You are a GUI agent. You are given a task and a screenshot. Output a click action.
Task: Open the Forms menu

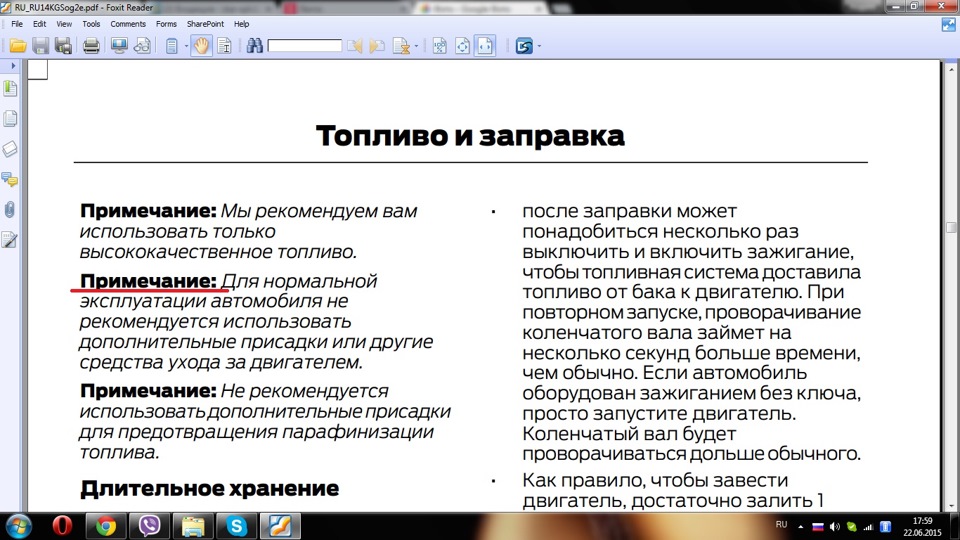point(166,24)
